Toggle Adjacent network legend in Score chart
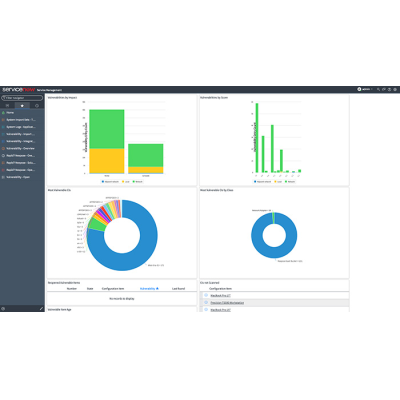This screenshot has width=400, height=400. coord(263,182)
